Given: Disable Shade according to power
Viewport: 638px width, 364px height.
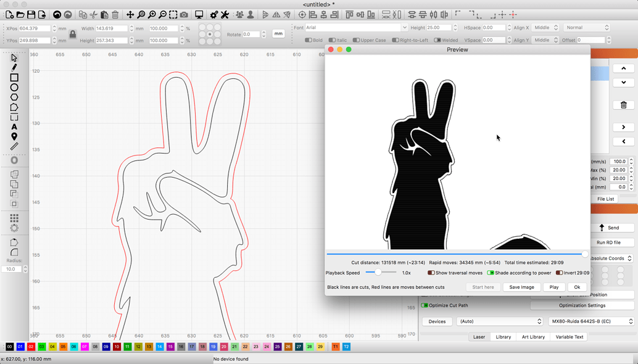Looking at the screenshot, I should coord(490,273).
